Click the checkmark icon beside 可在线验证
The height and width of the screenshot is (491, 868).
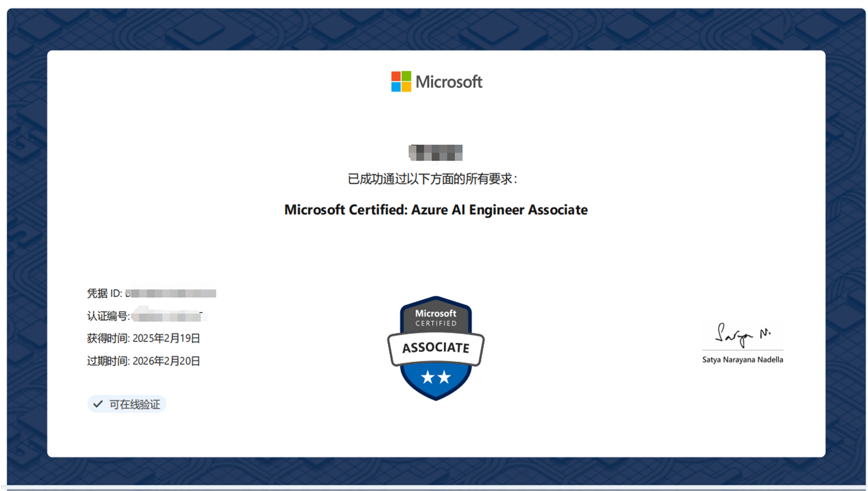98,404
